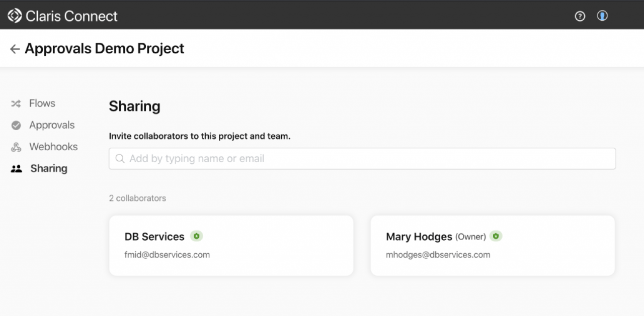The width and height of the screenshot is (644, 316).
Task: Click the Approvals checkmark icon in sidebar
Action: click(x=16, y=125)
